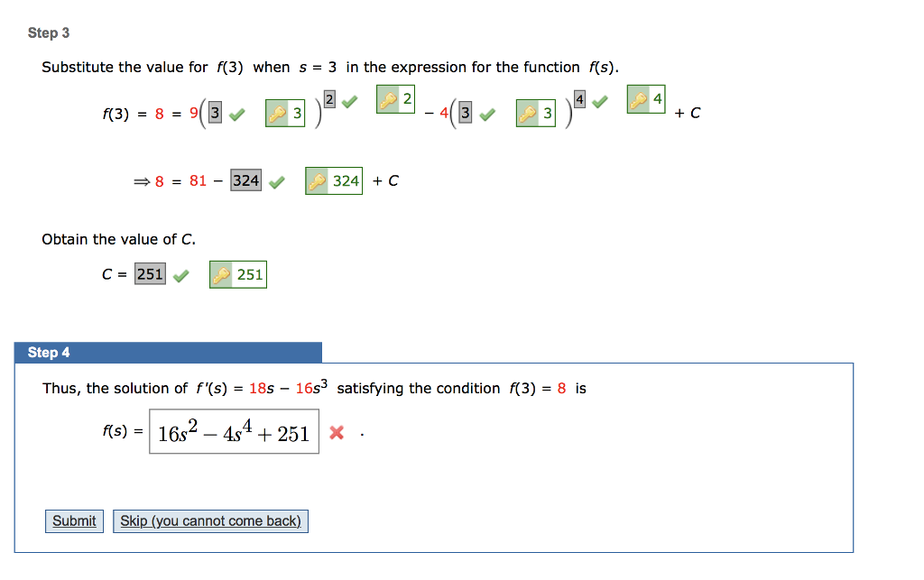Viewport: 924px width, 580px height.
Task: Click the first gray 3 input box in f(3)
Action: tap(213, 113)
